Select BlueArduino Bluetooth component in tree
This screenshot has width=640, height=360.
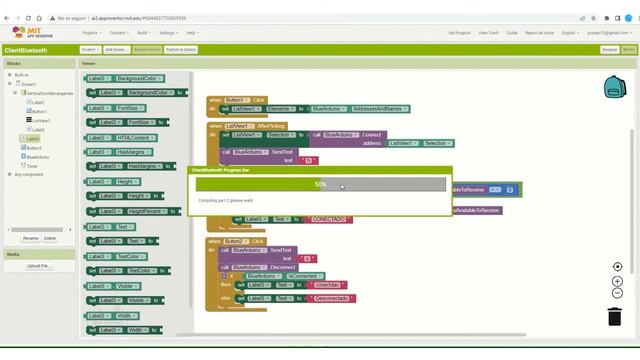35,157
